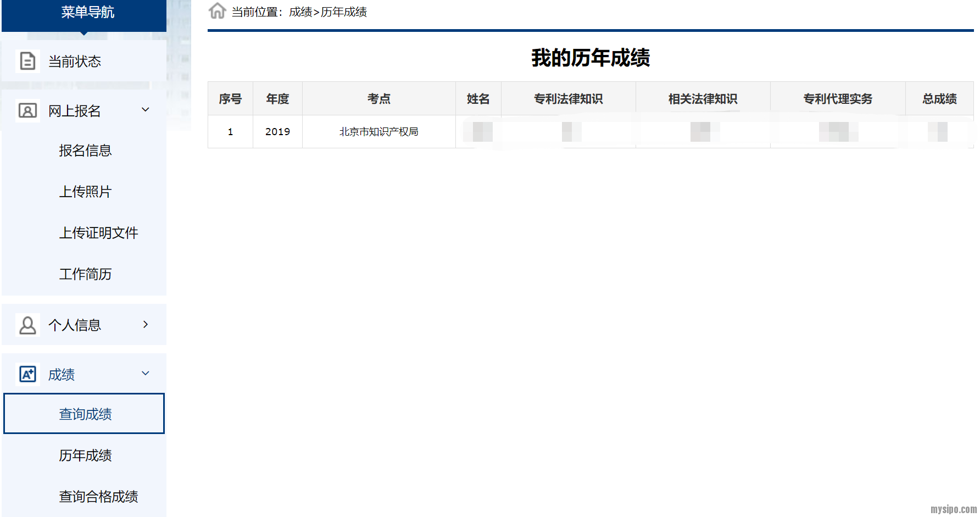Click the person icon beside 个人信息
Screen dimensions: 980x517
[x=27, y=325]
